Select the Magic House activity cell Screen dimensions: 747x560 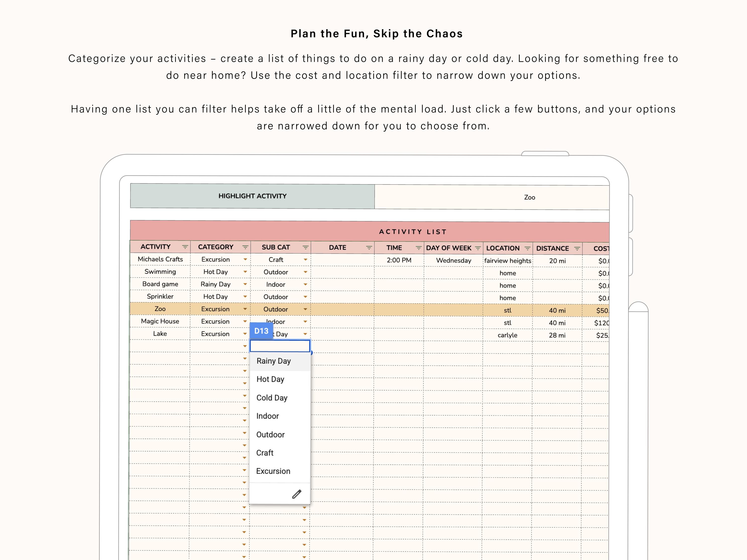point(160,321)
